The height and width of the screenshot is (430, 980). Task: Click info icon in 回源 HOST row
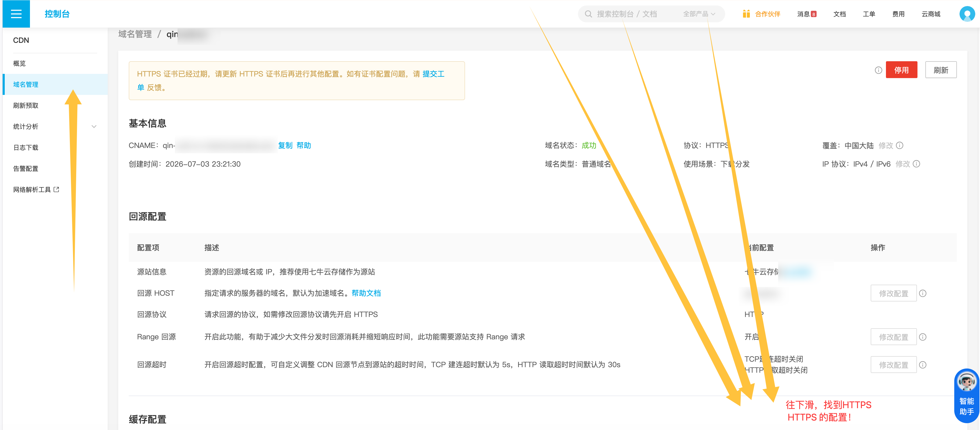[922, 293]
